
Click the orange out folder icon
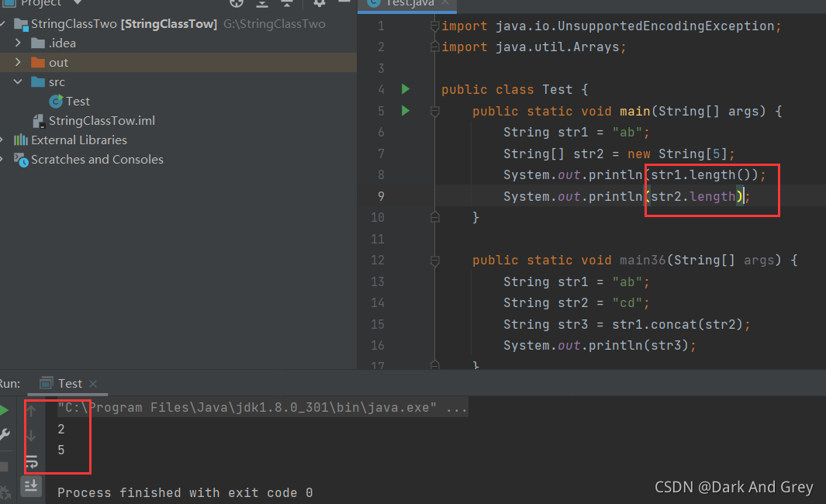(38, 63)
